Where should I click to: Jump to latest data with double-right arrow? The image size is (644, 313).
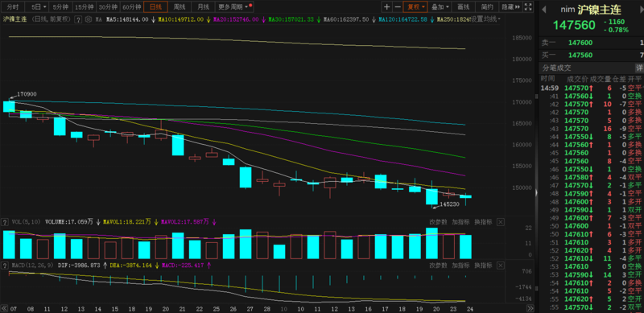coord(530,307)
